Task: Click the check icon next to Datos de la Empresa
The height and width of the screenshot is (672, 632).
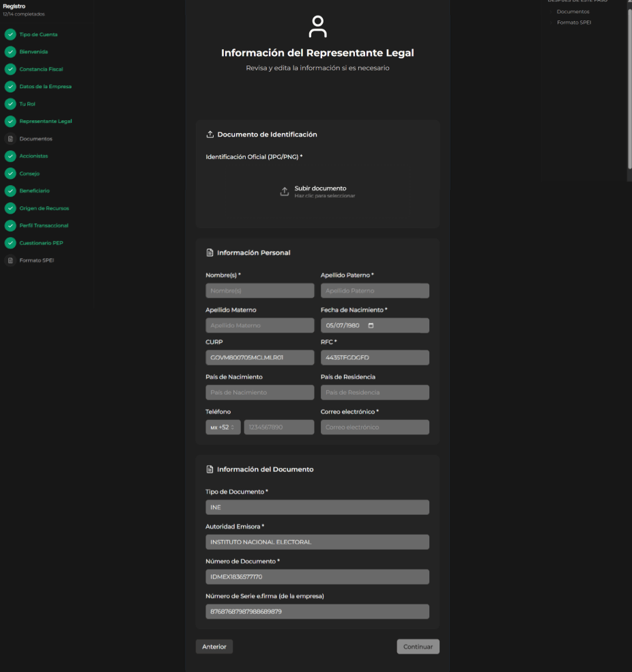Action: pyautogui.click(x=10, y=87)
